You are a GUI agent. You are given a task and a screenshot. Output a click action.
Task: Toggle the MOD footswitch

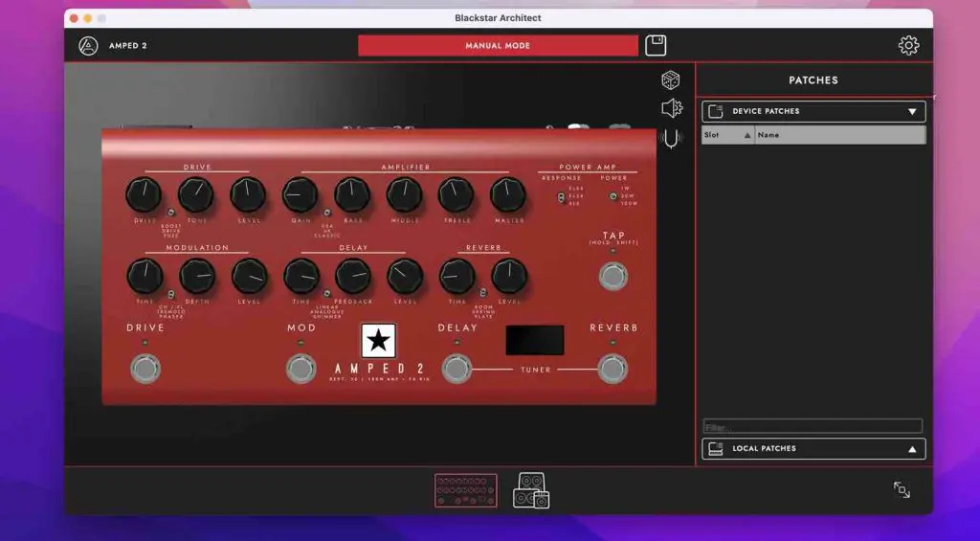pyautogui.click(x=301, y=369)
